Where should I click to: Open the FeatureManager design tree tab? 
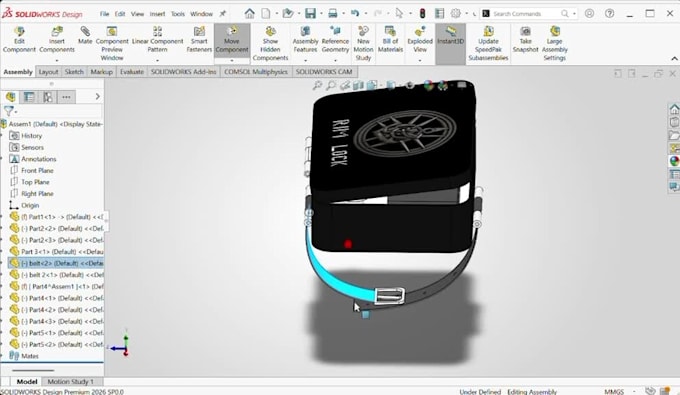pos(10,97)
